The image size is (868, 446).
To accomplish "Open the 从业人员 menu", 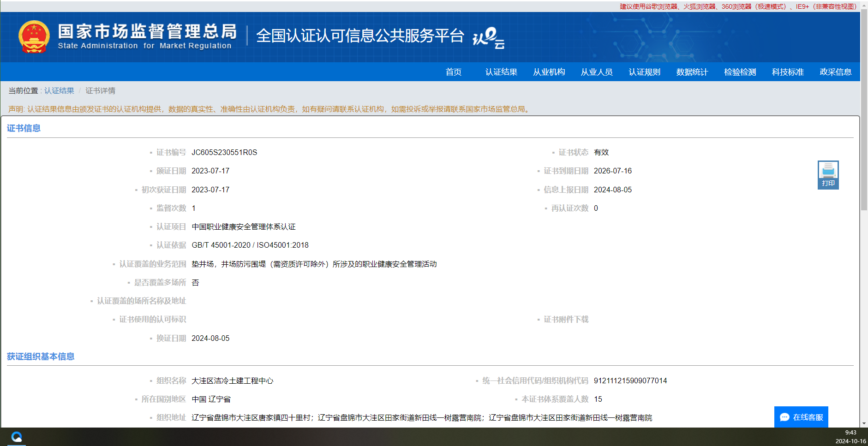I will tap(597, 72).
